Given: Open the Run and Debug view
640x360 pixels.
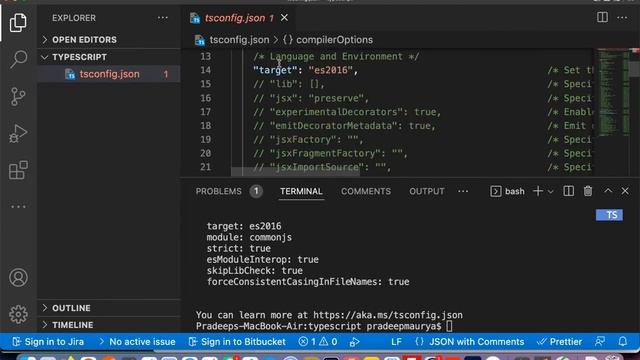Looking at the screenshot, I should pos(18,133).
